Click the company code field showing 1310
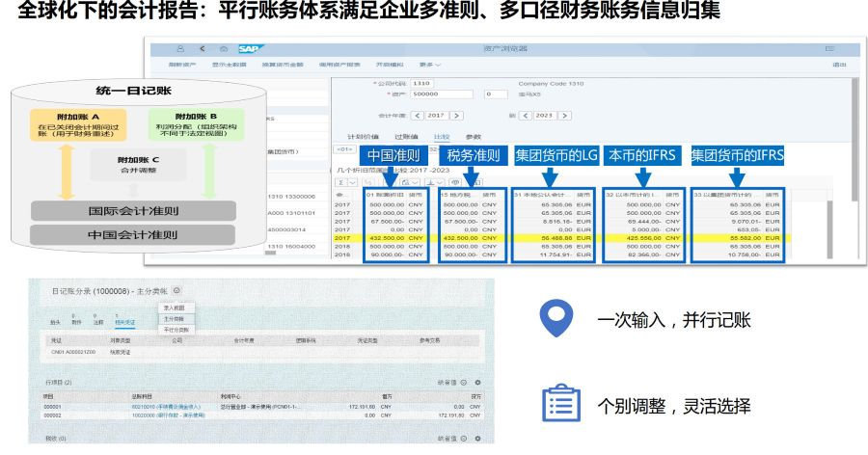The width and height of the screenshot is (868, 455). 421,84
